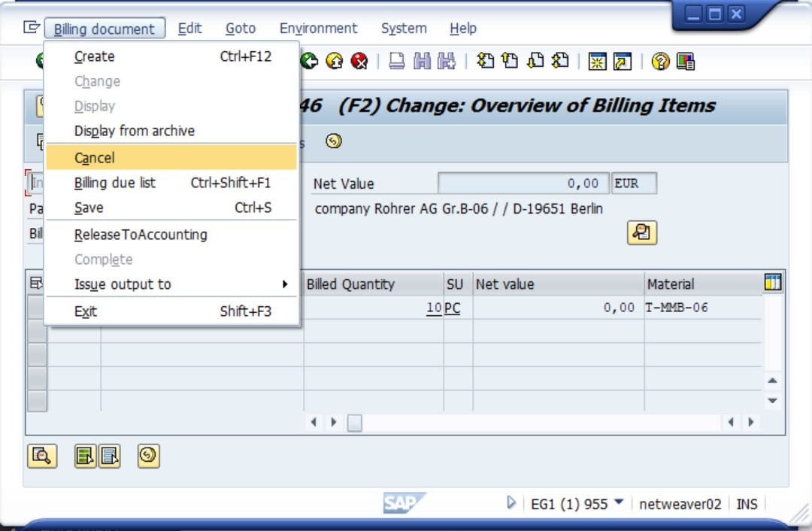Image resolution: width=812 pixels, height=531 pixels.
Task: Click the payer details magnifier button
Action: point(641,232)
